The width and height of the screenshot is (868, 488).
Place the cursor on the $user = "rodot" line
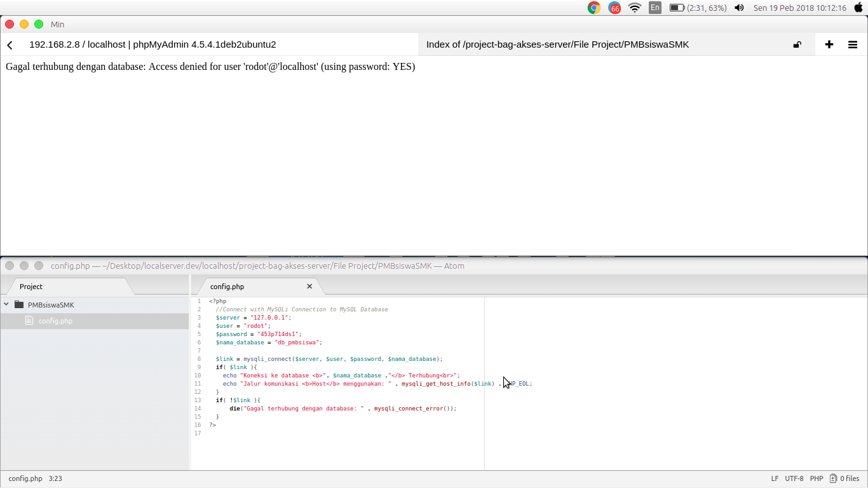click(243, 326)
